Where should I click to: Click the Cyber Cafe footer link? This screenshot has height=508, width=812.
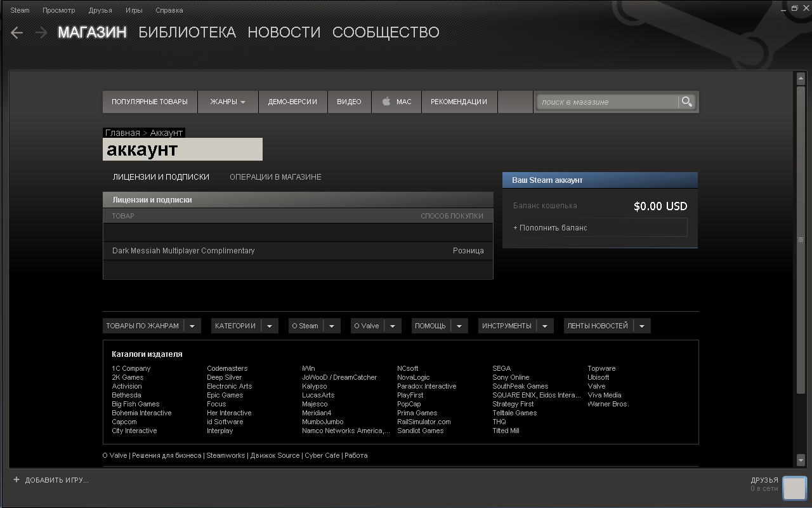click(x=322, y=455)
